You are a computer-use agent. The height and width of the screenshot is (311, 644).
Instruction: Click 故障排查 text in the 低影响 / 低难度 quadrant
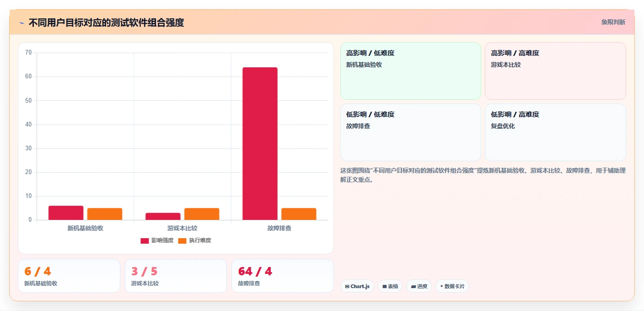coord(358,126)
